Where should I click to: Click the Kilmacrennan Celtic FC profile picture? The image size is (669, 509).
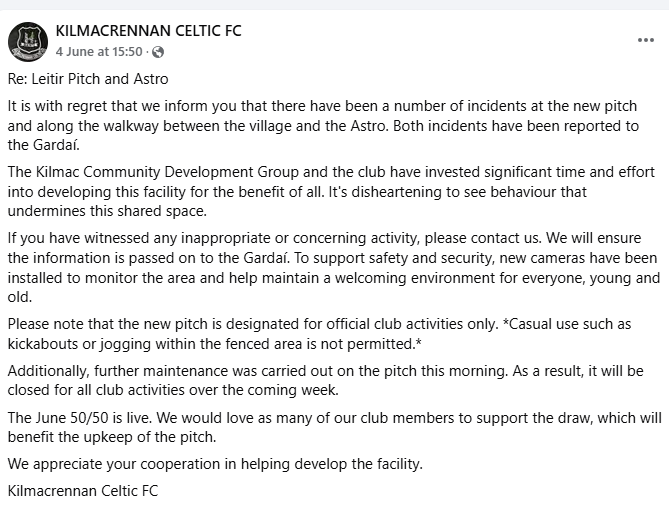[x=28, y=41]
